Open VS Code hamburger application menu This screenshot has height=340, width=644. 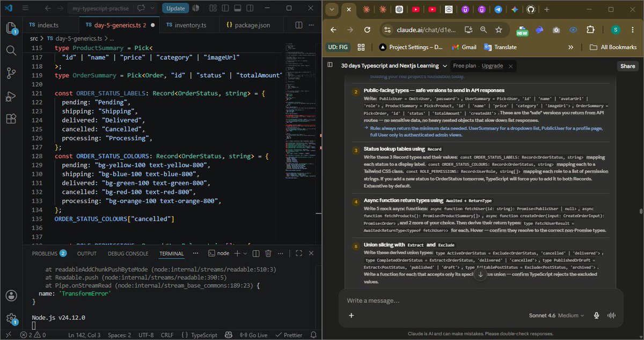click(x=26, y=8)
